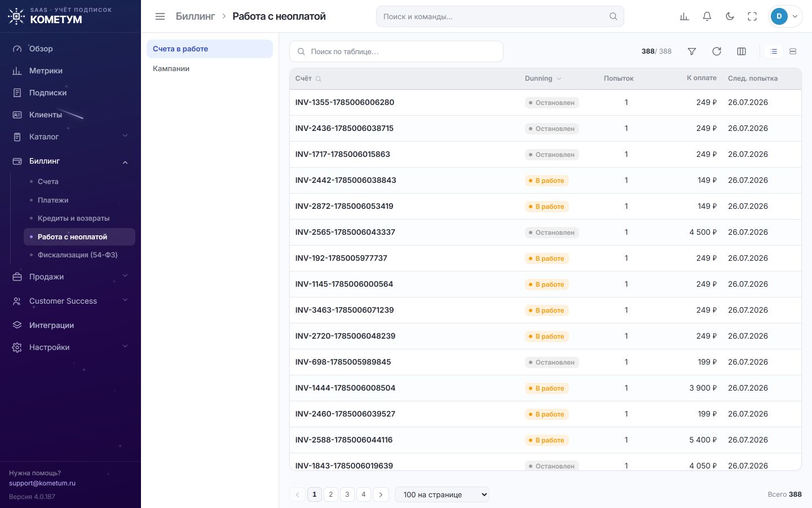Expand Каталог sidebar section
This screenshot has width=812, height=508.
tap(70, 137)
